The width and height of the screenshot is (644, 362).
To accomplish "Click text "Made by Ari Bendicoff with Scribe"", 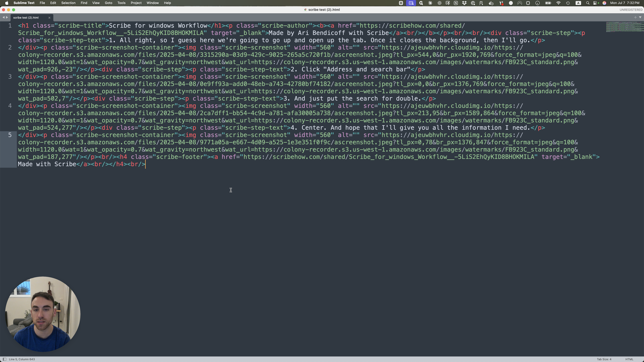I will (x=329, y=33).
